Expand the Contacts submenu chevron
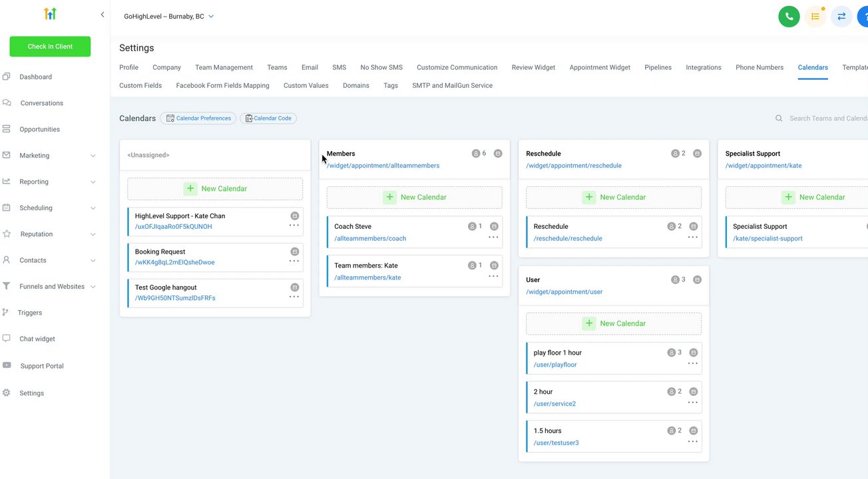This screenshot has width=868, height=479. coord(93,261)
